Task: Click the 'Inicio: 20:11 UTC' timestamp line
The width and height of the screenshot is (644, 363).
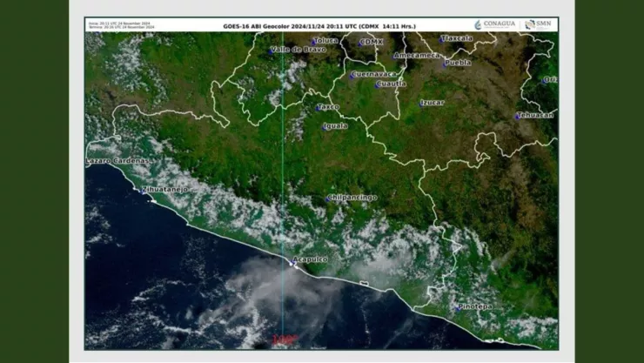Action: [119, 24]
